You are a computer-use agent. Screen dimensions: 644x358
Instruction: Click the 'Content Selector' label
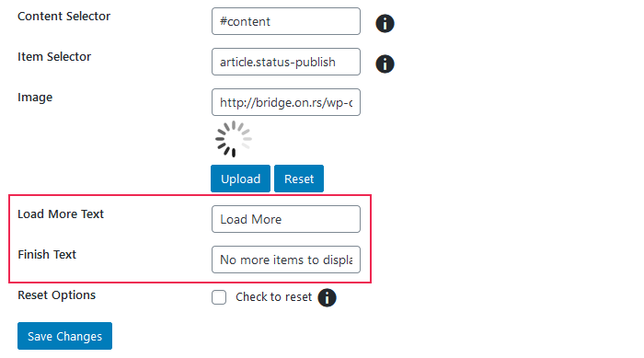pyautogui.click(x=64, y=16)
